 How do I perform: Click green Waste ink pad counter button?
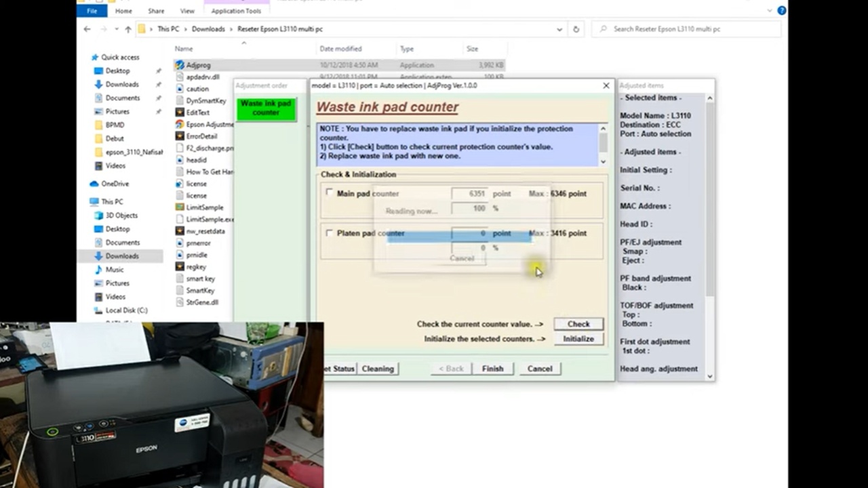click(266, 108)
